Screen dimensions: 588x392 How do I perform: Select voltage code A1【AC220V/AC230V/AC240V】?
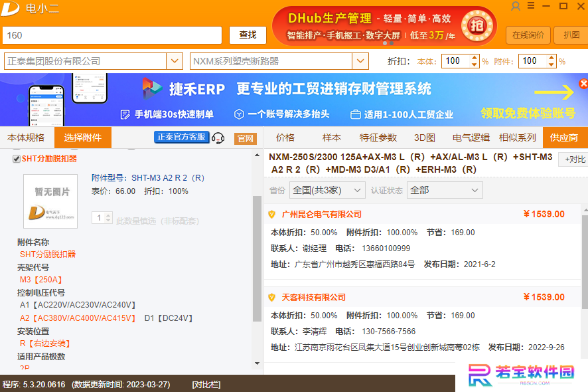[78, 305]
